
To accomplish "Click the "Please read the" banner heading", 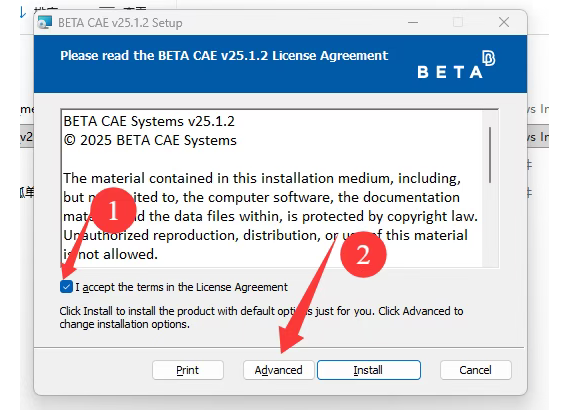I will point(224,56).
